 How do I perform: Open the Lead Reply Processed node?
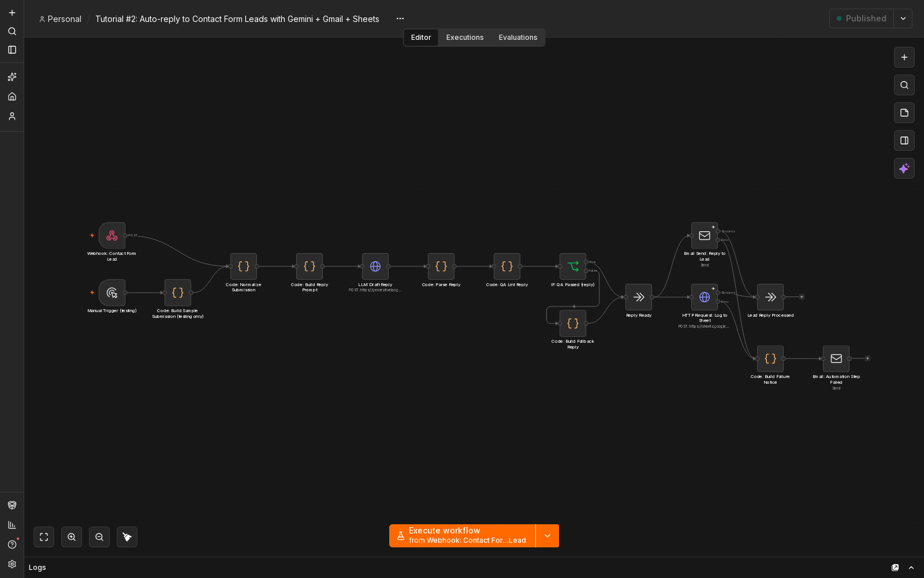[770, 297]
